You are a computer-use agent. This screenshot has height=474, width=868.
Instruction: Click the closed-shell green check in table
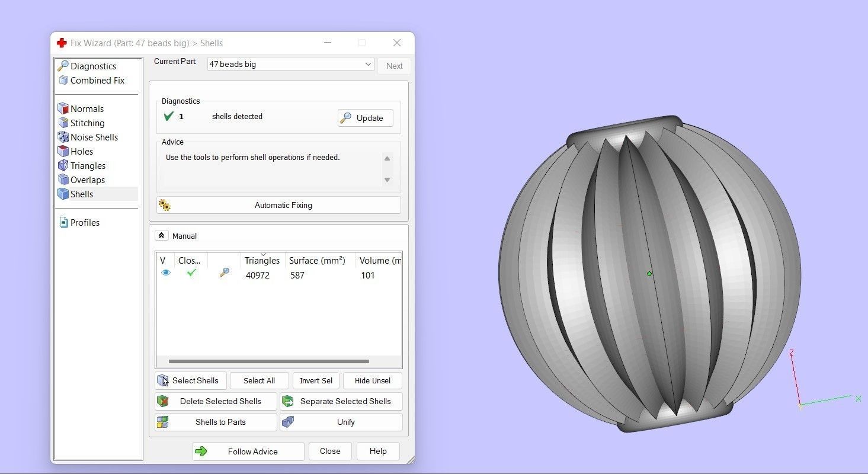point(191,273)
